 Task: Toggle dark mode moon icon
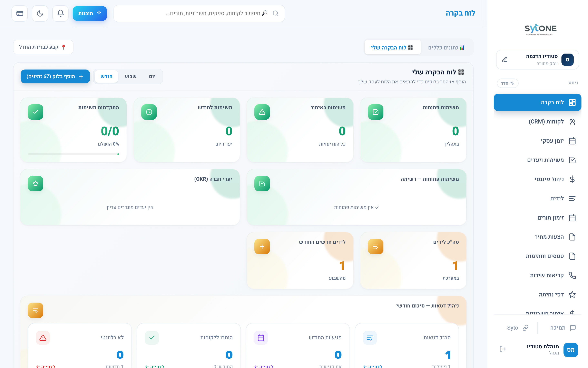coord(40,13)
